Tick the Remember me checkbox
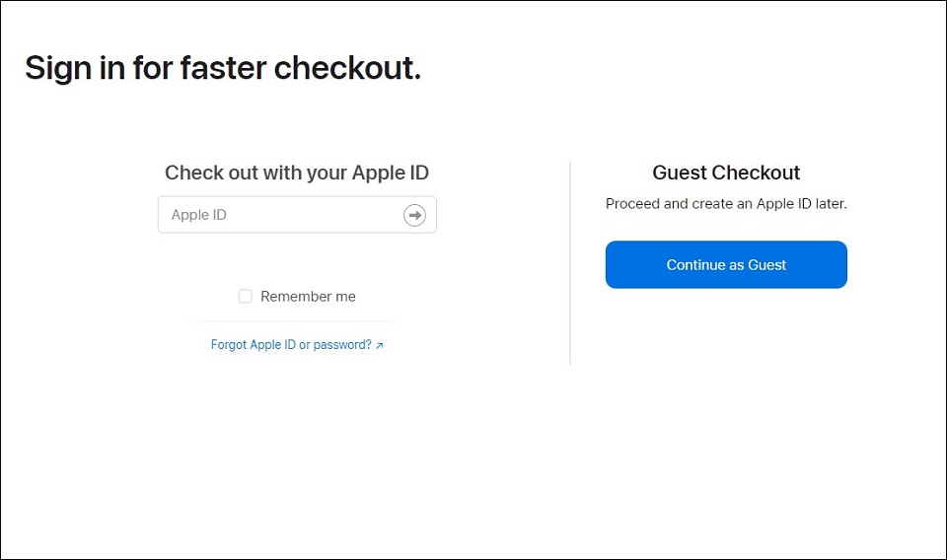The height and width of the screenshot is (560, 947). coord(246,296)
